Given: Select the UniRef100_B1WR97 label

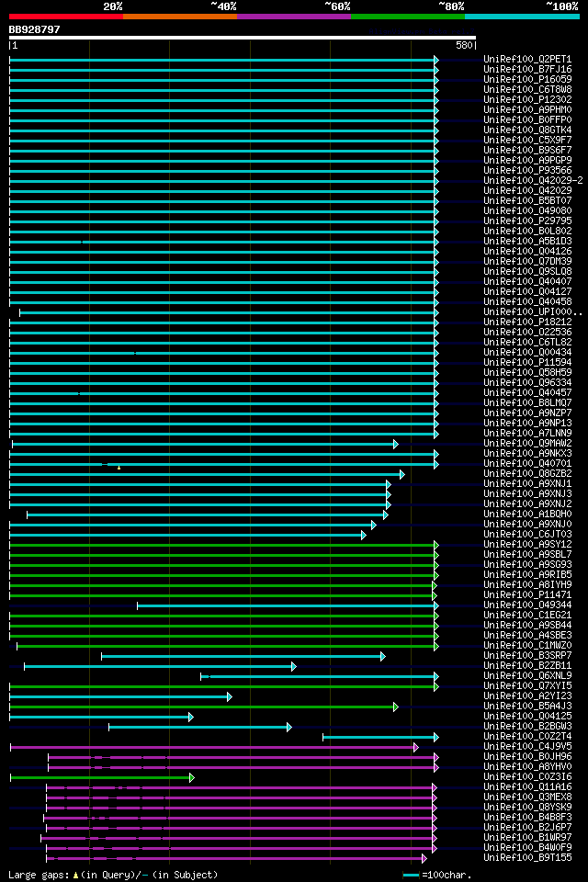Looking at the screenshot, I should [x=527, y=839].
